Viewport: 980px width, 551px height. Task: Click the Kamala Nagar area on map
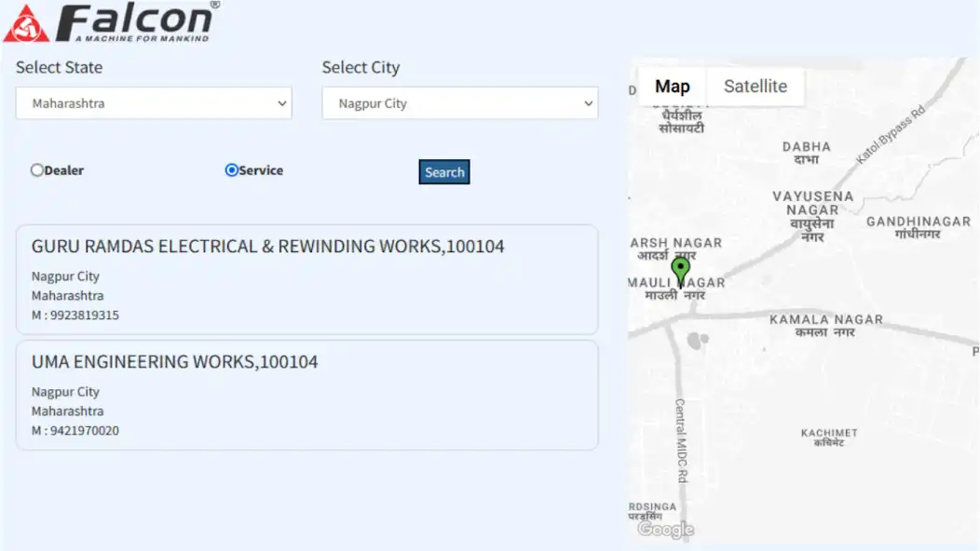[x=825, y=325]
